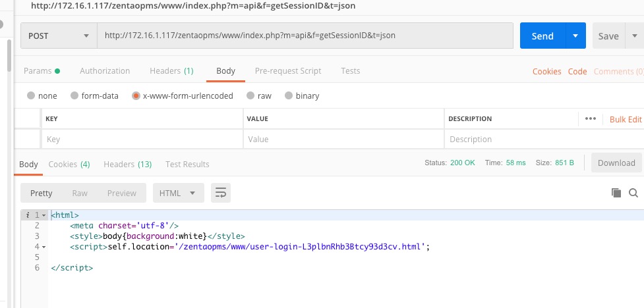The image size is (644, 308).
Task: Download the response with Download button
Action: tap(616, 163)
